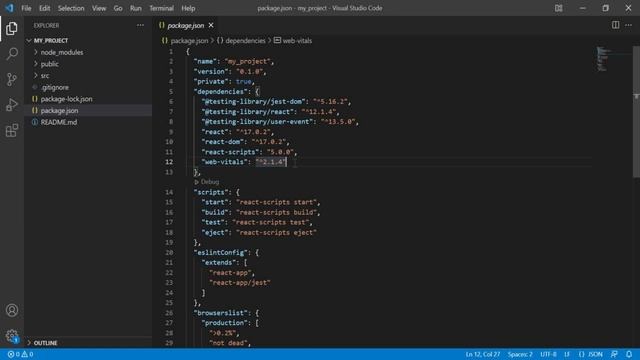640x360 pixels.
Task: Open the Accounts menu icon
Action: coord(12,310)
